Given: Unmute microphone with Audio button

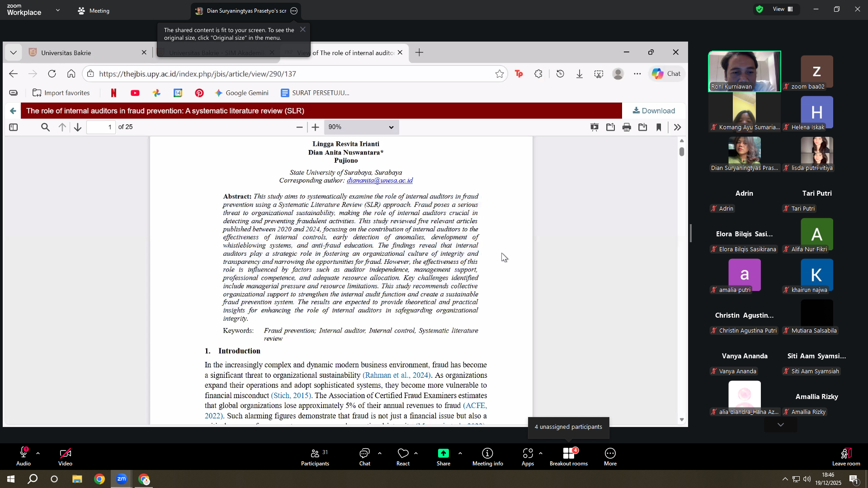Looking at the screenshot, I should tap(24, 456).
